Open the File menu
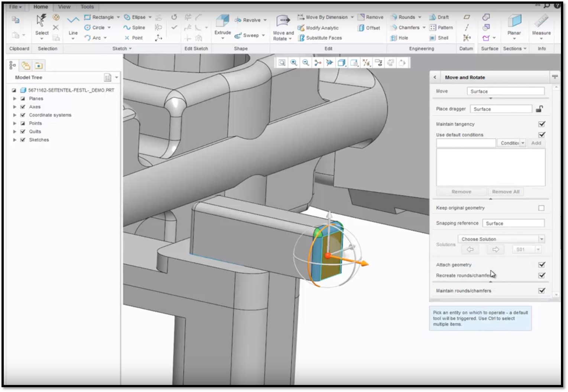This screenshot has width=568, height=392. pyautogui.click(x=15, y=7)
